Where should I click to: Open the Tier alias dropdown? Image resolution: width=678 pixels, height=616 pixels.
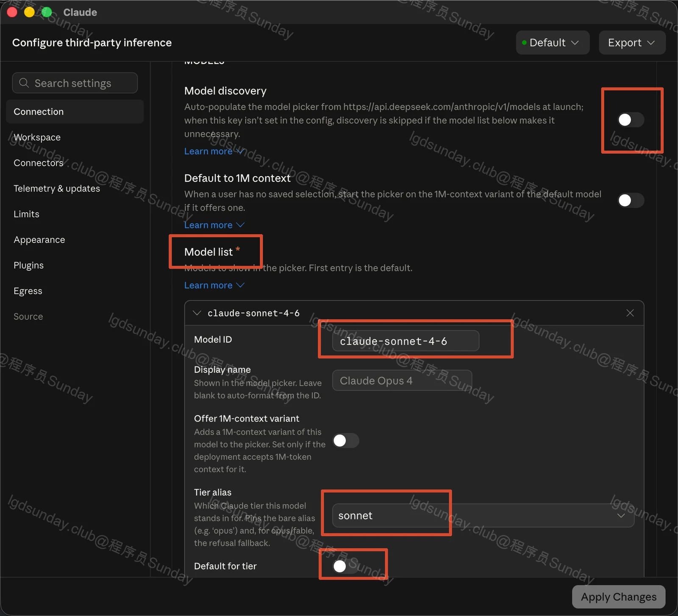pyautogui.click(x=483, y=516)
